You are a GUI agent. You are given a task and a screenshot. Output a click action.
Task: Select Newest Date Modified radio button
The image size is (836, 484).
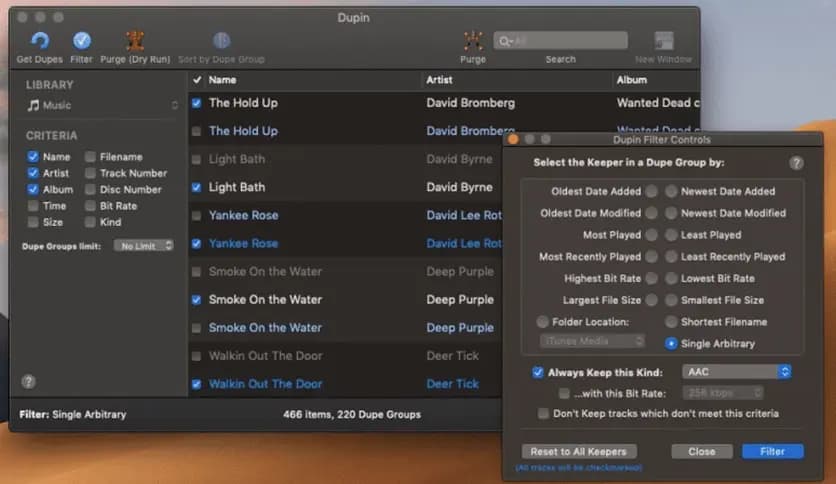coord(671,213)
